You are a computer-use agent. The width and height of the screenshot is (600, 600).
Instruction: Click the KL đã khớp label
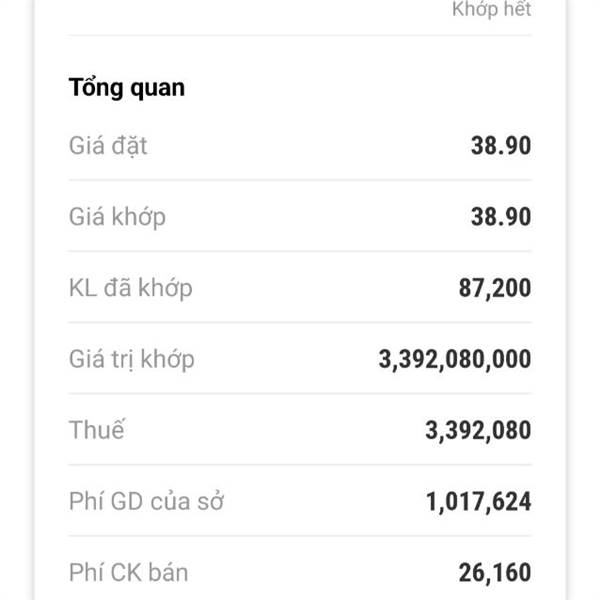[131, 288]
